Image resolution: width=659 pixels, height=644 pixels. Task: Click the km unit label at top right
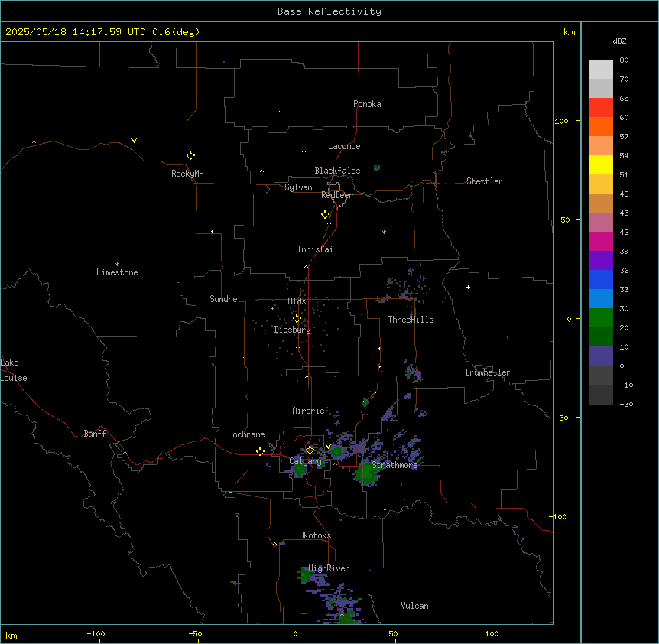click(569, 32)
